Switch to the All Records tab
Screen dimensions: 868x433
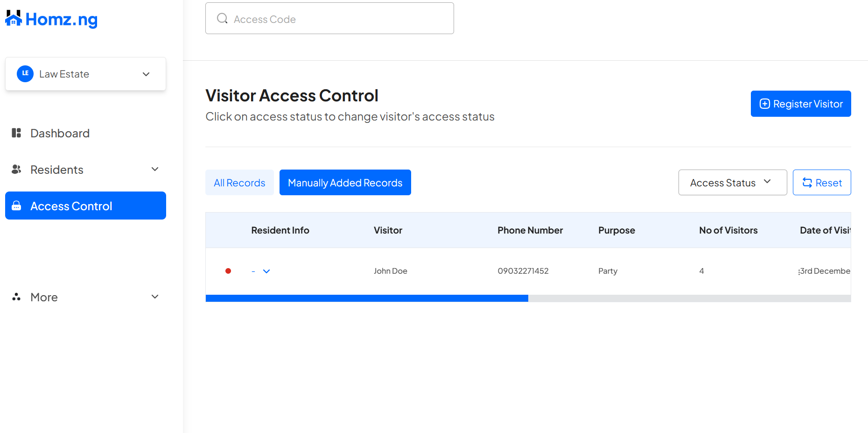[x=239, y=182]
